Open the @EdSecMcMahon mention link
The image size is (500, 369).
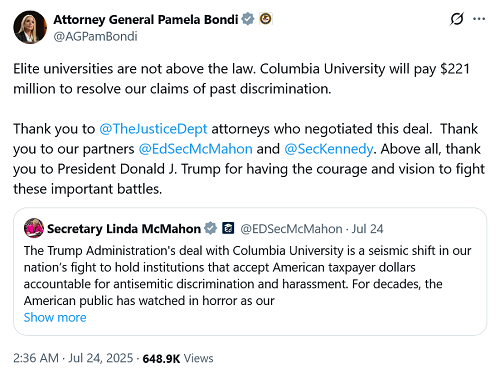click(195, 149)
